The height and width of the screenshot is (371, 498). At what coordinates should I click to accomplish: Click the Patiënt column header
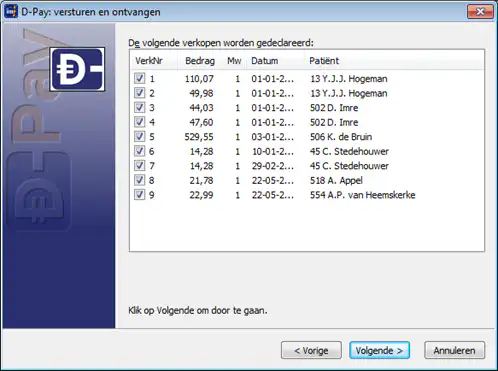pyautogui.click(x=324, y=61)
